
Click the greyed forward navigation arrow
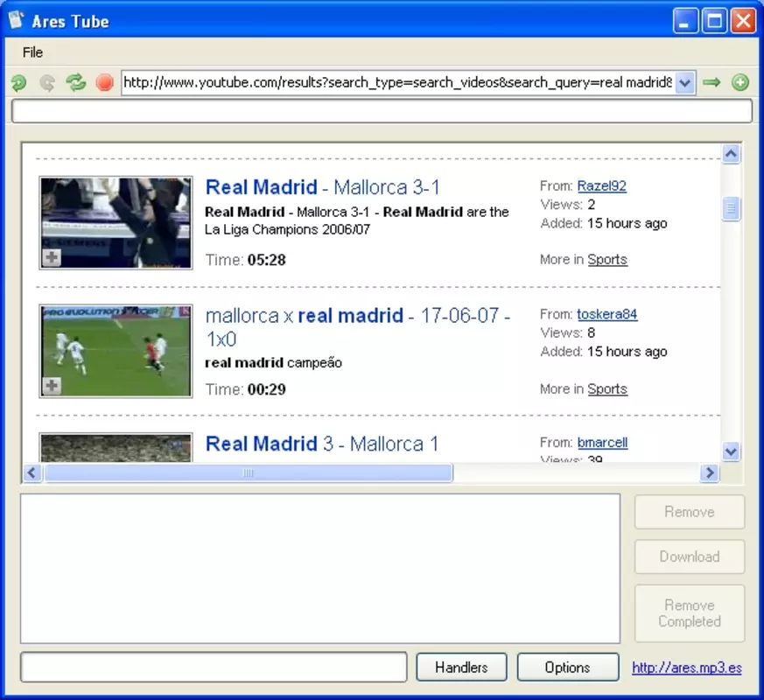tap(46, 83)
